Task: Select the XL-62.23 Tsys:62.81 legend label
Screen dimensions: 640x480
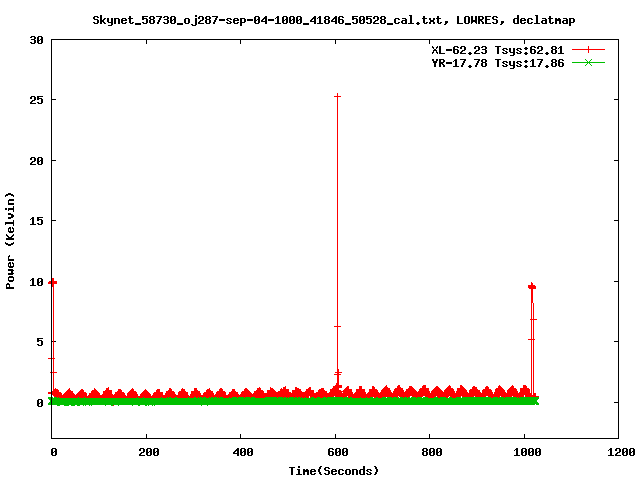Action: tap(498, 50)
